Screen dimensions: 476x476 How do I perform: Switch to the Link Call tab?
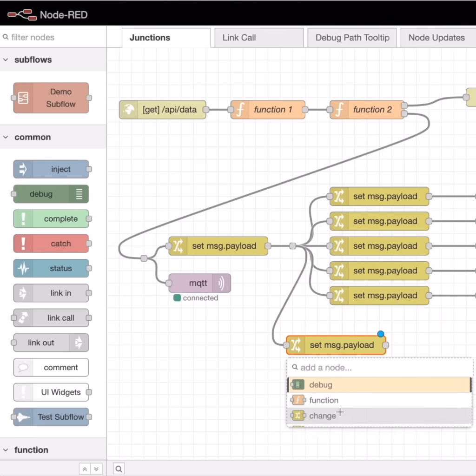(239, 38)
